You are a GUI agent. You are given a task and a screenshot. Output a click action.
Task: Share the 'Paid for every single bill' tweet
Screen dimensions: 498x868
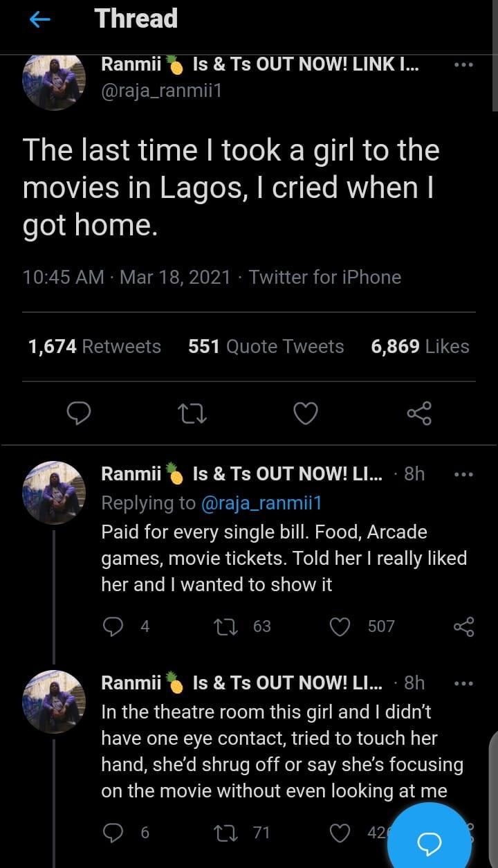coord(463,626)
